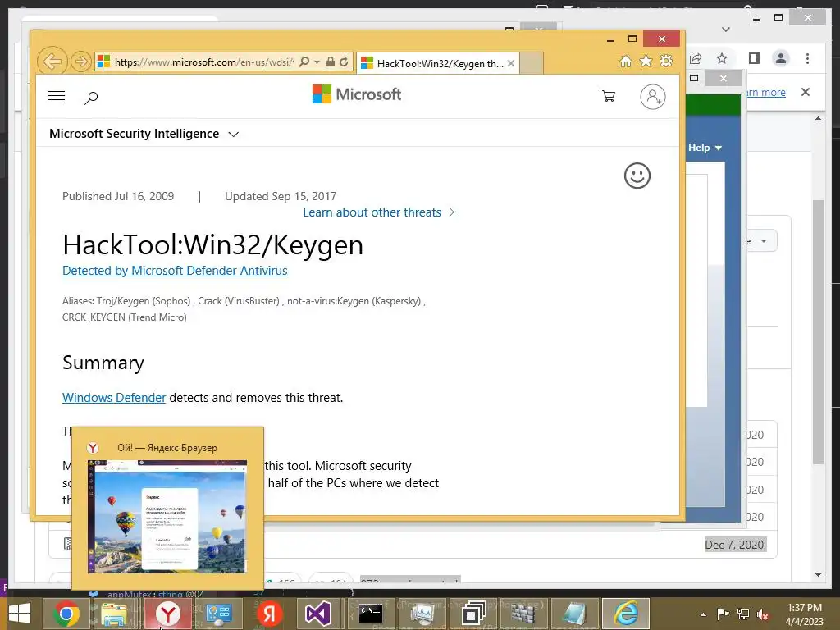The width and height of the screenshot is (840, 630).
Task: Click the Chrome page scrollbar down arrow
Action: coord(818,575)
